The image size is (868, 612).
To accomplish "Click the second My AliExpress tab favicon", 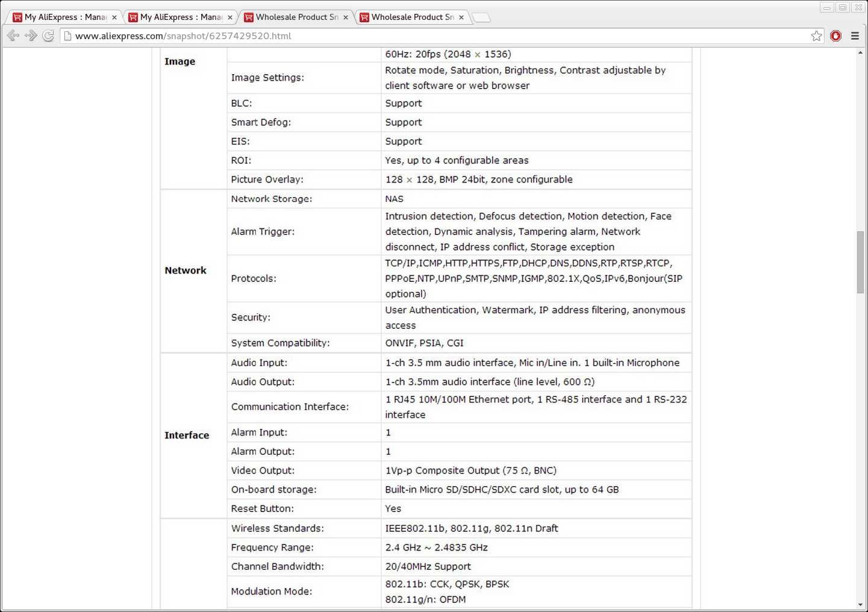I will point(133,17).
